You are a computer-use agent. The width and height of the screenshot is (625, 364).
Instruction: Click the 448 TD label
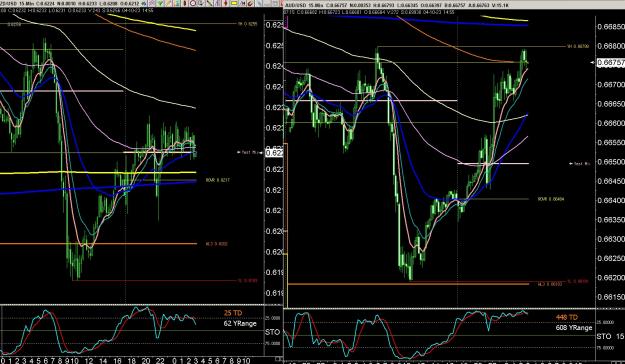point(567,317)
